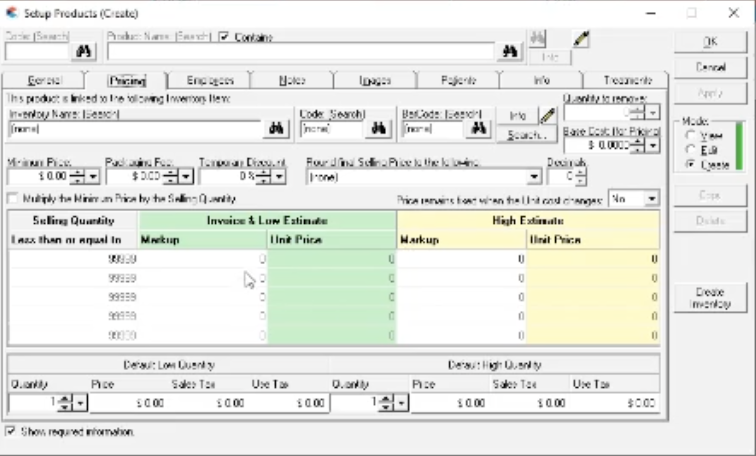Screen dimensions: 756x456
Task: Open the Employees tab
Action: [210, 80]
